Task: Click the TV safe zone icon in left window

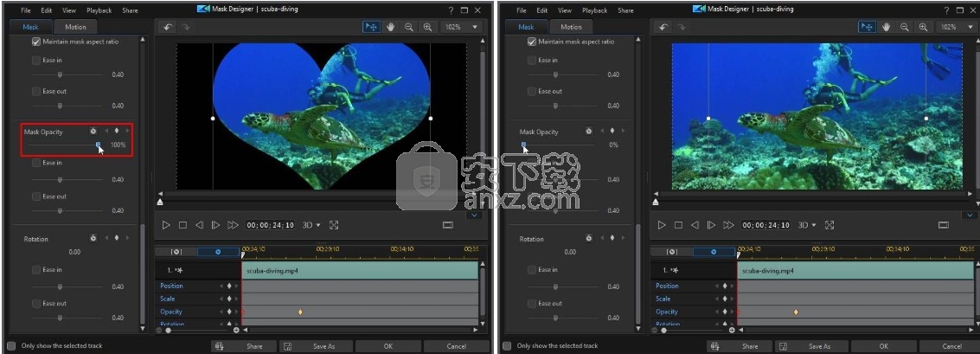Action: pyautogui.click(x=448, y=225)
